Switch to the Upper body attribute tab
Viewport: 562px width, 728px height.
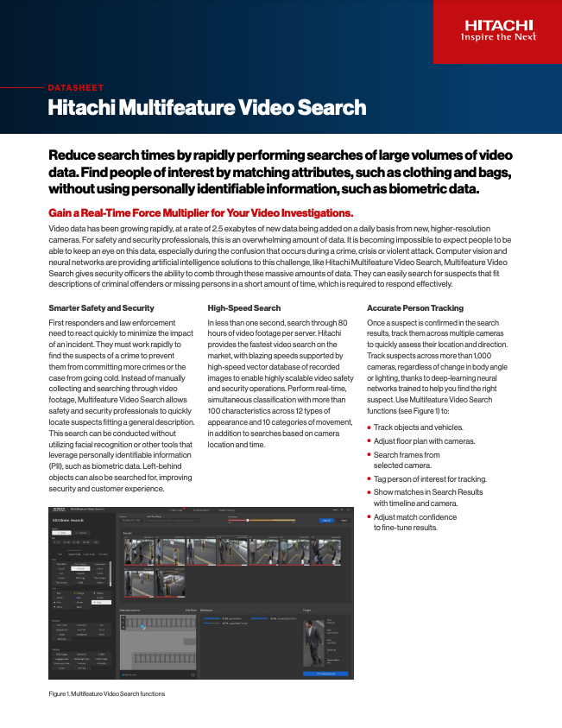pos(73,553)
